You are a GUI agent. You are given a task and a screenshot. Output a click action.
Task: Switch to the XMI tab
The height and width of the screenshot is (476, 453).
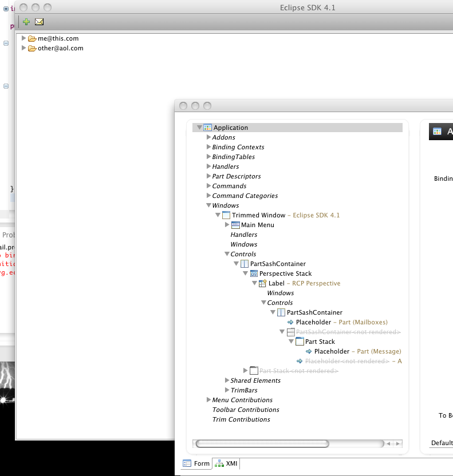[226, 463]
